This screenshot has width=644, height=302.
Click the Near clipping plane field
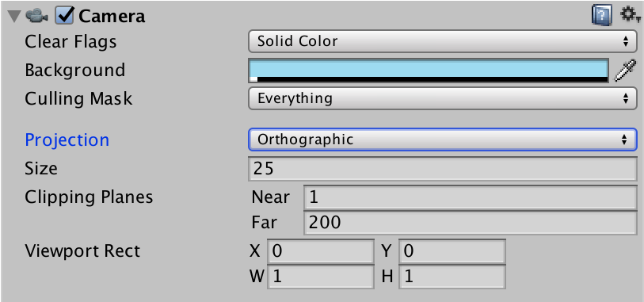point(471,197)
